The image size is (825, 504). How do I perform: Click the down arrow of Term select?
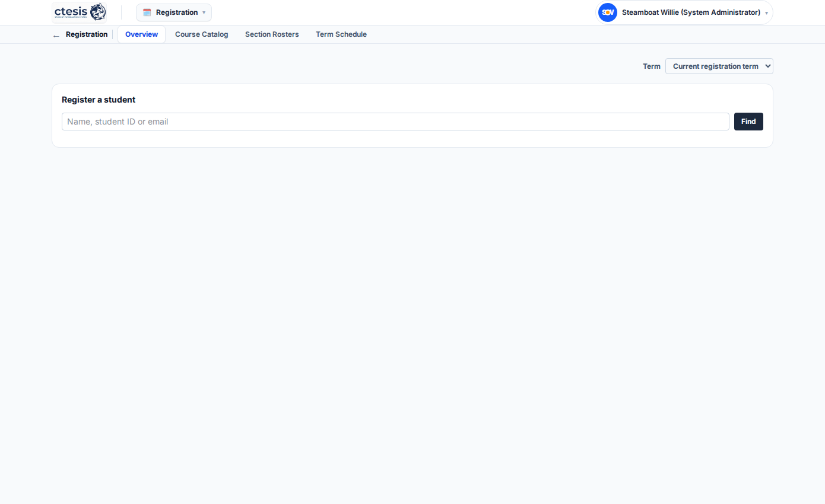767,66
